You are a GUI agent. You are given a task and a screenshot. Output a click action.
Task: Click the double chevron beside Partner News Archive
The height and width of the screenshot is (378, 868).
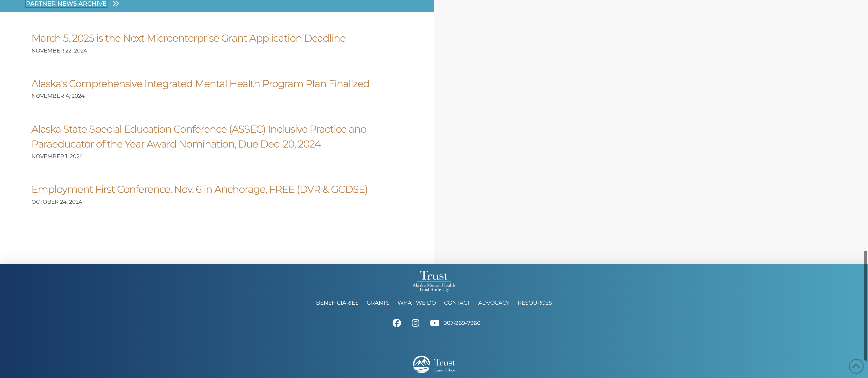tap(116, 4)
